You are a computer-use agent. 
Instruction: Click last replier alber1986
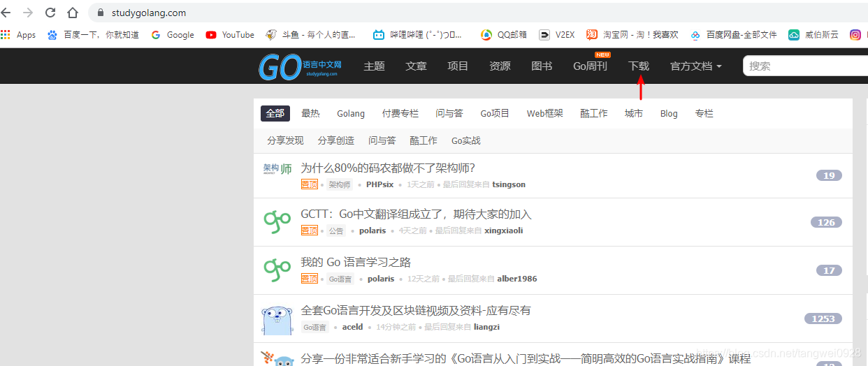tap(517, 279)
